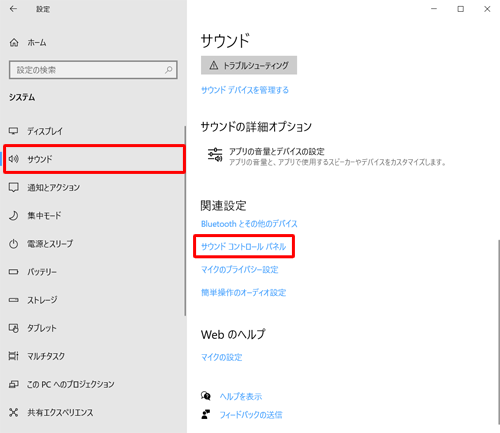Click the feedback person icon
500x433 pixels.
click(206, 414)
